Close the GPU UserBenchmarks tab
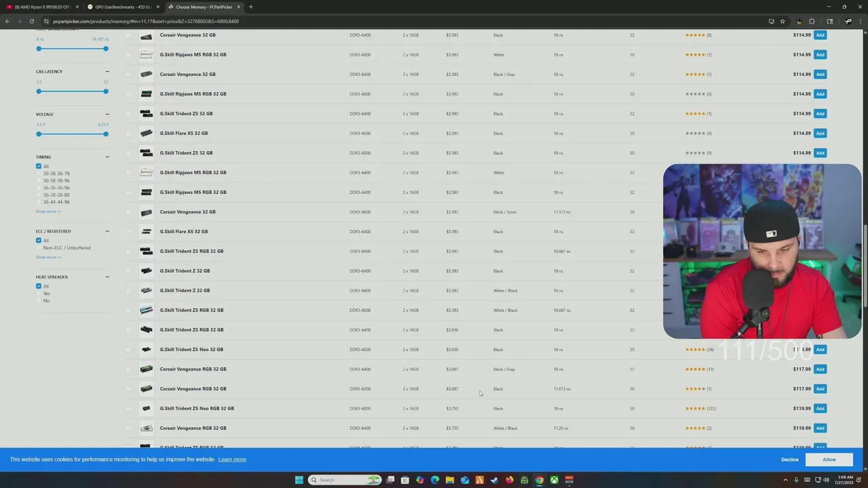Viewport: 868px width, 488px height. coord(158,7)
